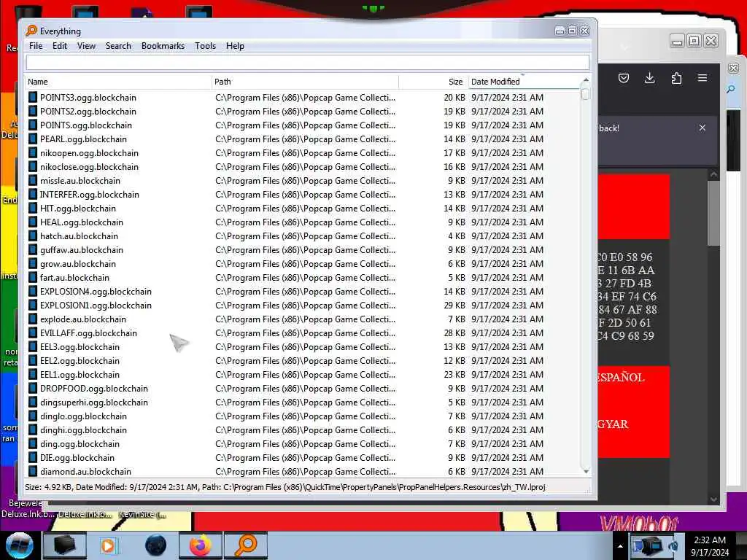
Task: Select EEL1.ogg.blockchain file name
Action: point(80,375)
